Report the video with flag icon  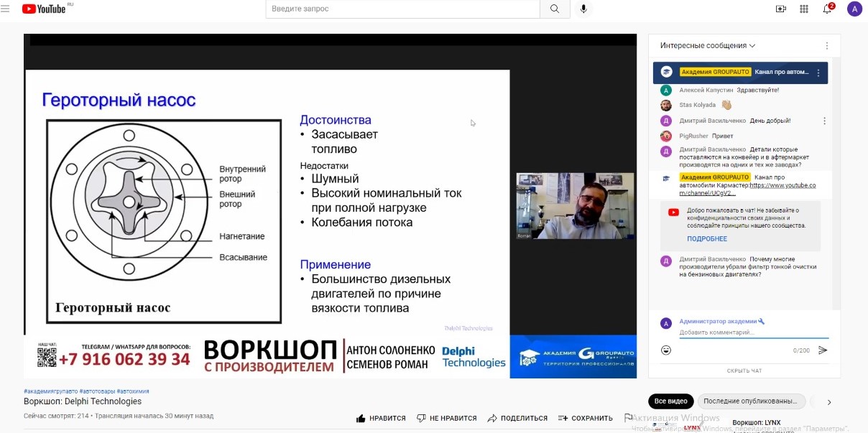pos(628,418)
